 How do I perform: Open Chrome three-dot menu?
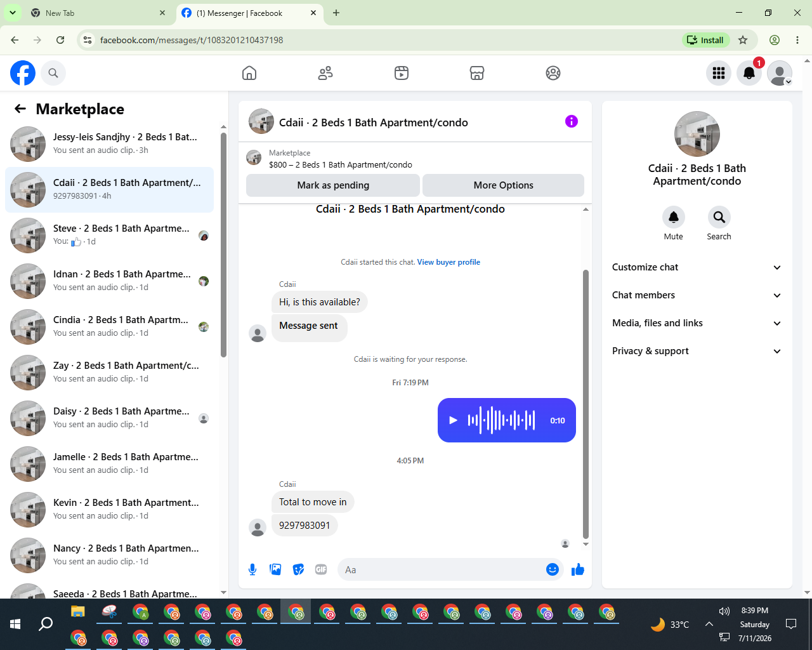(x=797, y=40)
